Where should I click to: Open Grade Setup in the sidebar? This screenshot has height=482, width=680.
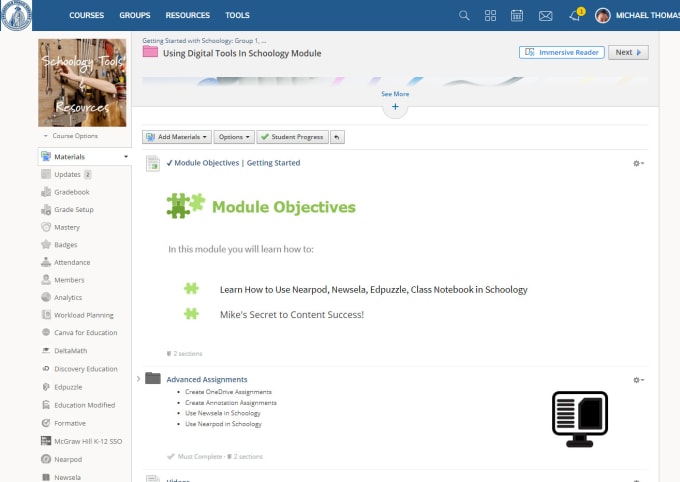(x=73, y=210)
